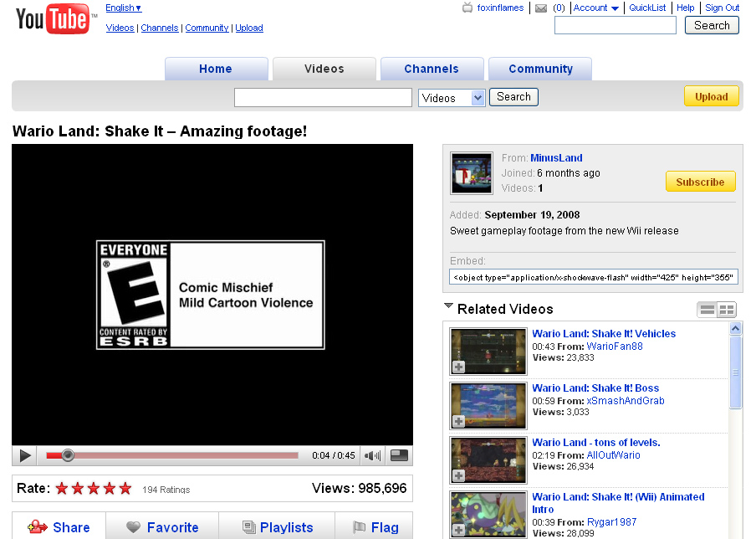Click the related videos scrollbar thumb
Screen dimensions: 756x539
735,372
